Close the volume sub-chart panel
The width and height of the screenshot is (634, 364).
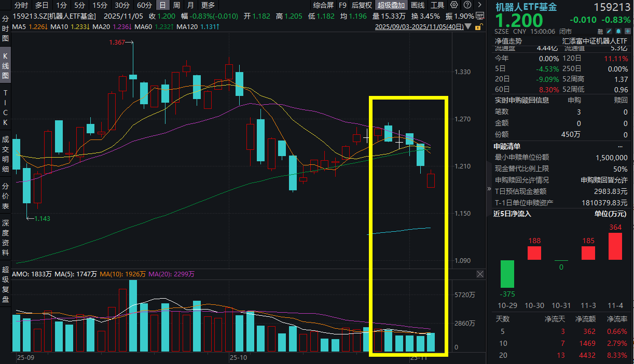click(x=479, y=274)
